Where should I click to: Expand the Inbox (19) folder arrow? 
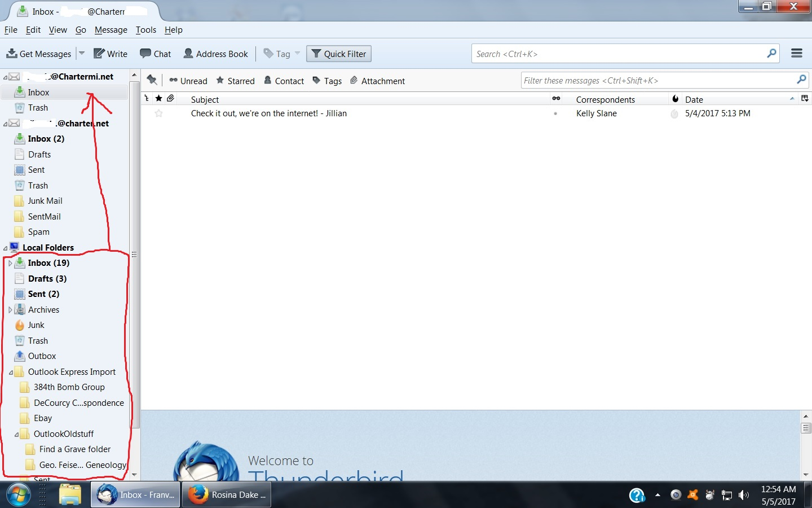10,263
